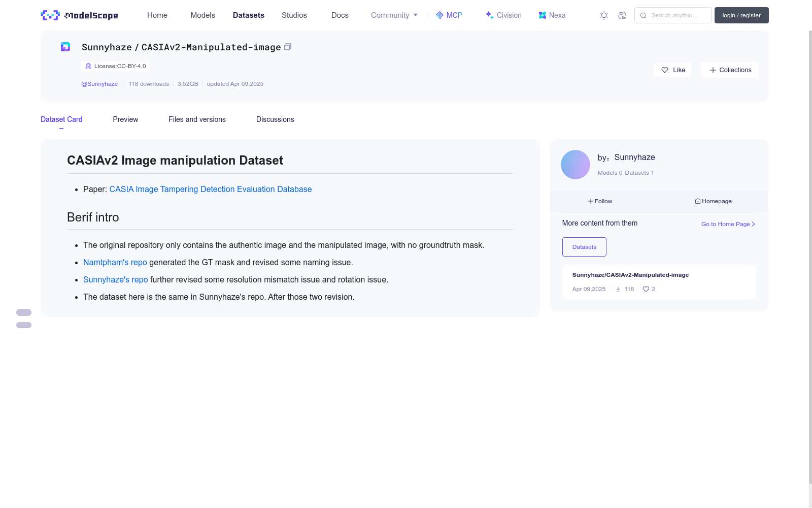
Task: Copy dataset name with the copy icon
Action: click(x=288, y=47)
